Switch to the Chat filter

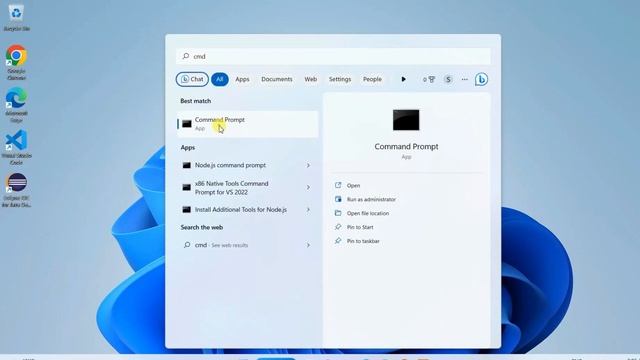tap(192, 79)
